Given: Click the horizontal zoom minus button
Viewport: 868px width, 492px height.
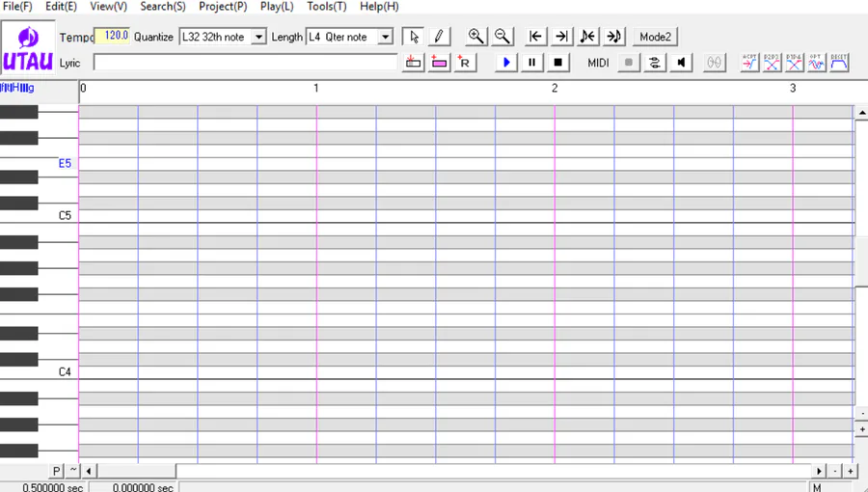Looking at the screenshot, I should coord(835,471).
